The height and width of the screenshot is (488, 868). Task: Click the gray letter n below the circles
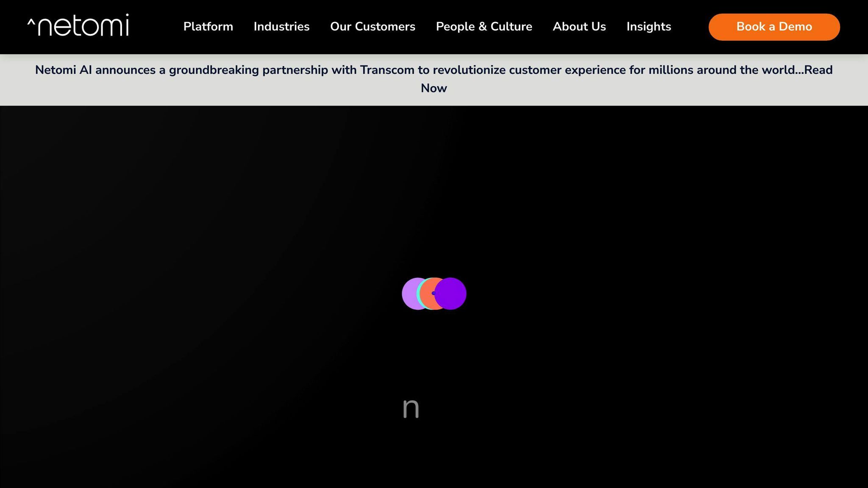(x=410, y=408)
